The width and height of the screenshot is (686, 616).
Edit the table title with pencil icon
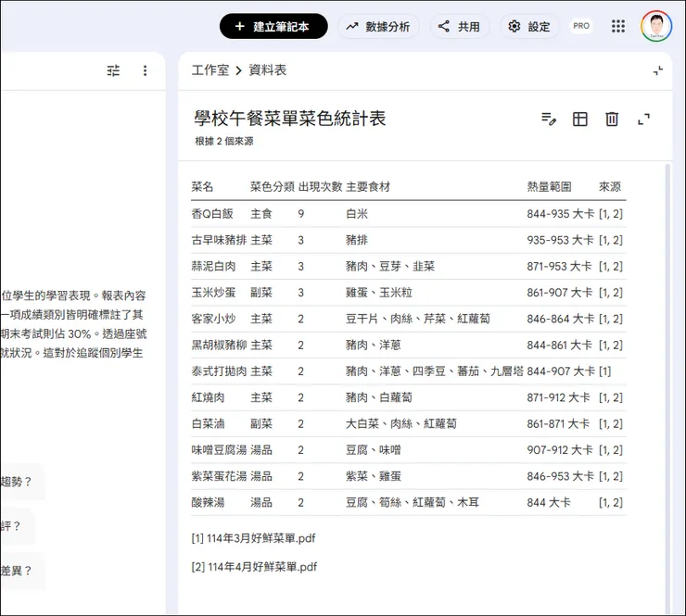click(x=549, y=119)
